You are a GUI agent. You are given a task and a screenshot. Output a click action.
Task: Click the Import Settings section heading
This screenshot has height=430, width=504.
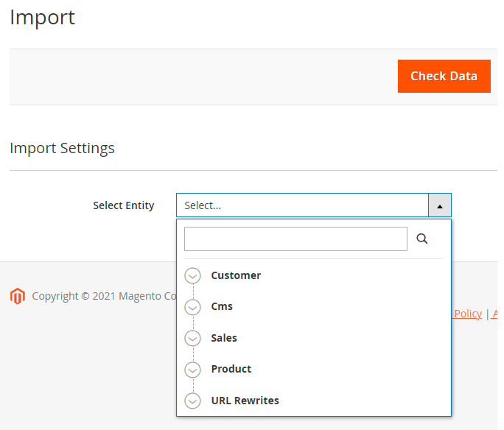point(62,148)
